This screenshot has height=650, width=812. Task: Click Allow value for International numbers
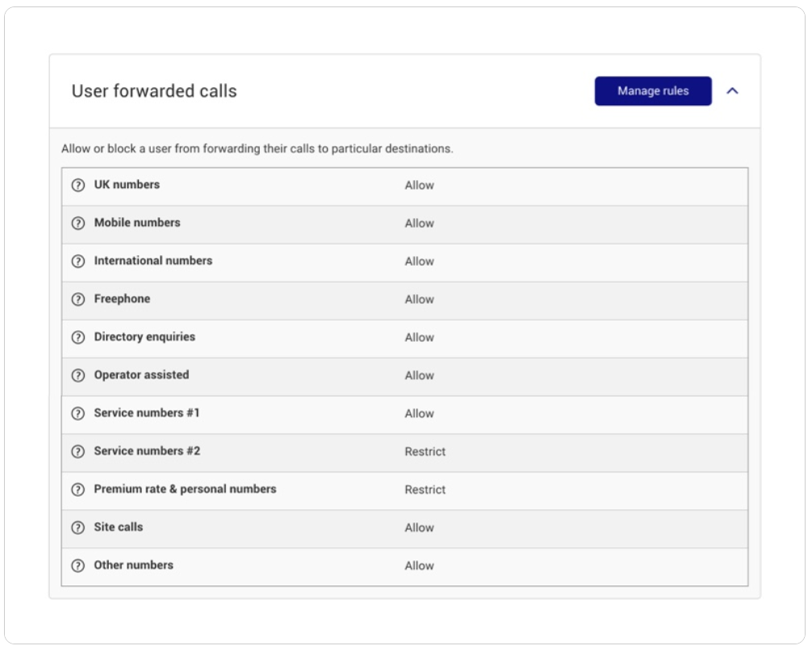(420, 262)
